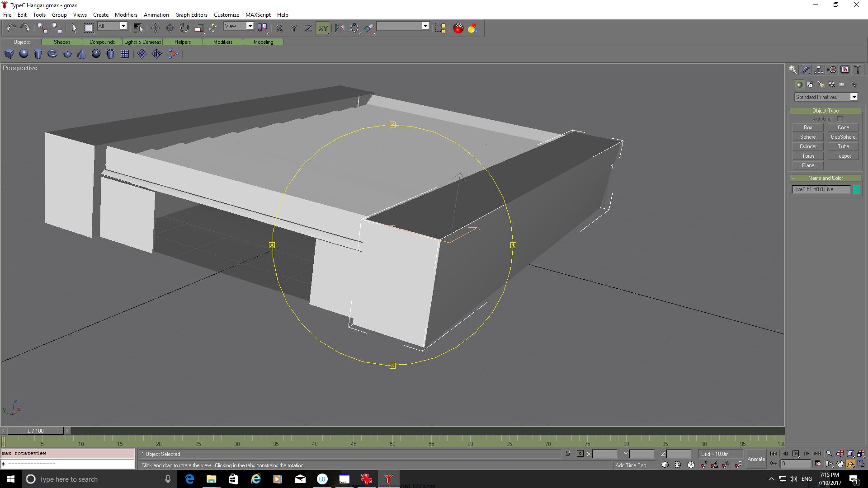The width and height of the screenshot is (868, 488).
Task: Click the GeoSphere button
Action: click(843, 137)
